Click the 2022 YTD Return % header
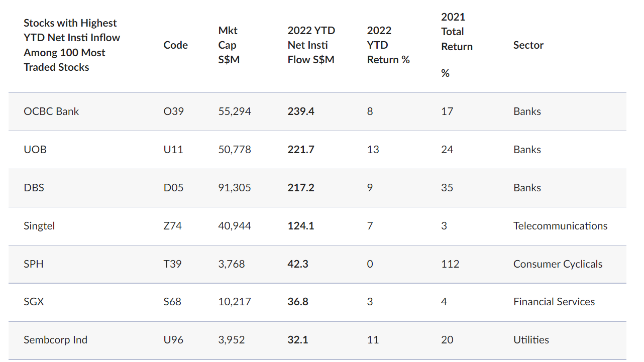The height and width of the screenshot is (362, 644). point(388,45)
